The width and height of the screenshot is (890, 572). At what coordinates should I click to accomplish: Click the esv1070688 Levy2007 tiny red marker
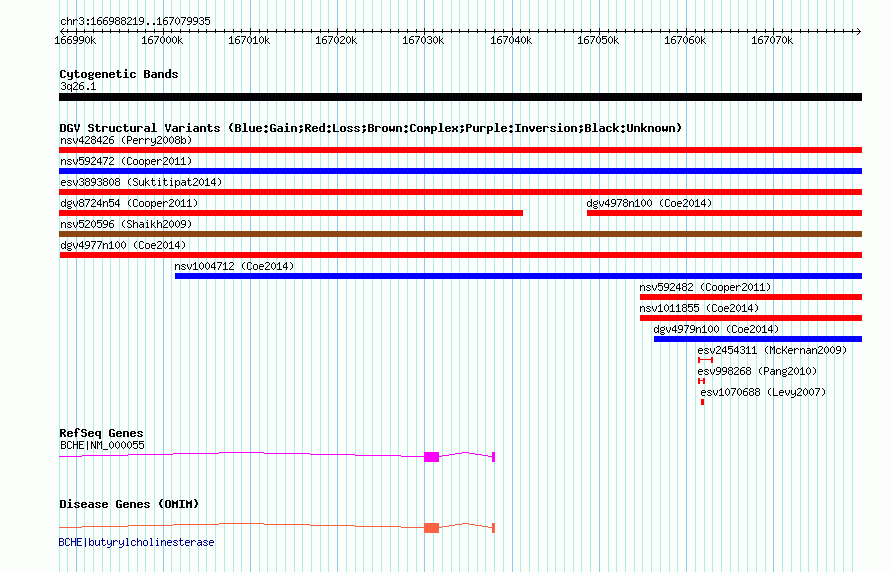[x=703, y=402]
